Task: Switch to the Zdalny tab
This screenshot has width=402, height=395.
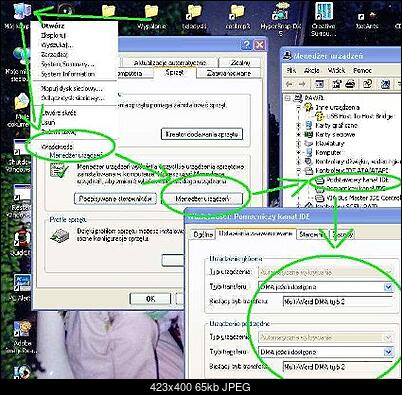Action: (240, 62)
